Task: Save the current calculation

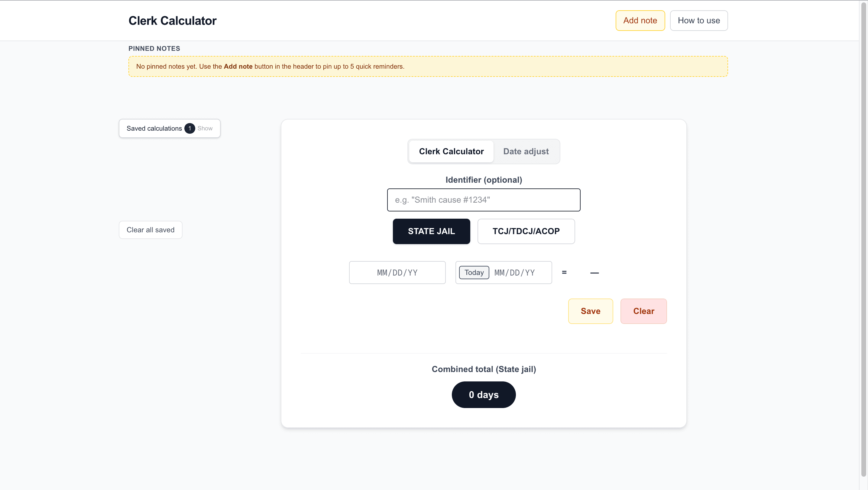Action: (590, 311)
